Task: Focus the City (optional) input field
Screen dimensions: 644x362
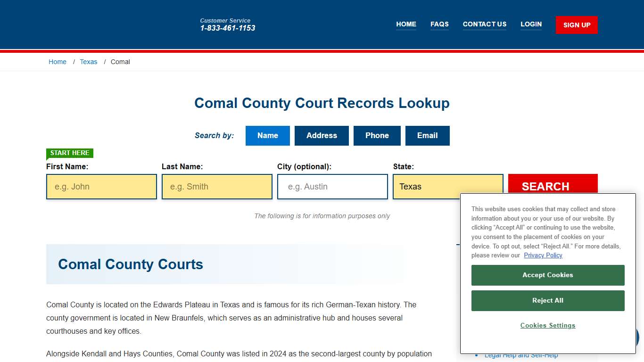Action: tap(332, 187)
